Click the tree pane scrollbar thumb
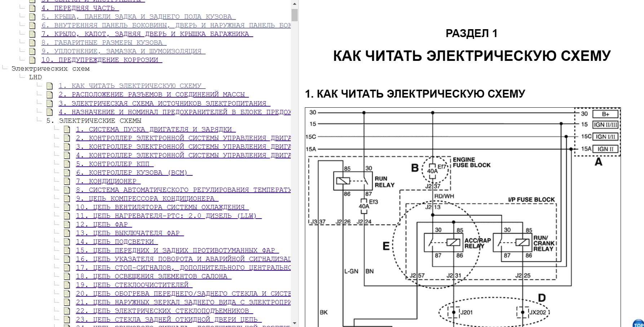The width and height of the screenshot is (644, 327). click(294, 15)
